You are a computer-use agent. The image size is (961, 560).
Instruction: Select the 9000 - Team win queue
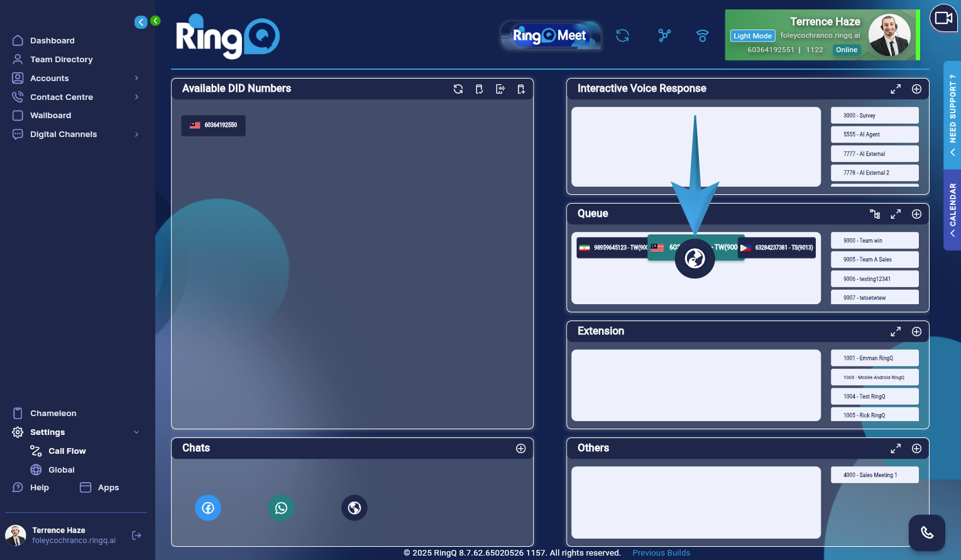pos(874,240)
